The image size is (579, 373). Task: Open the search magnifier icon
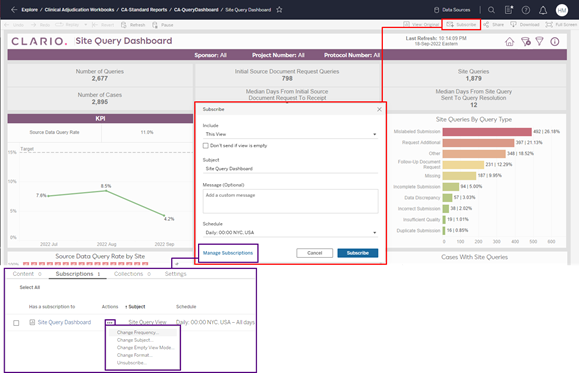[491, 10]
